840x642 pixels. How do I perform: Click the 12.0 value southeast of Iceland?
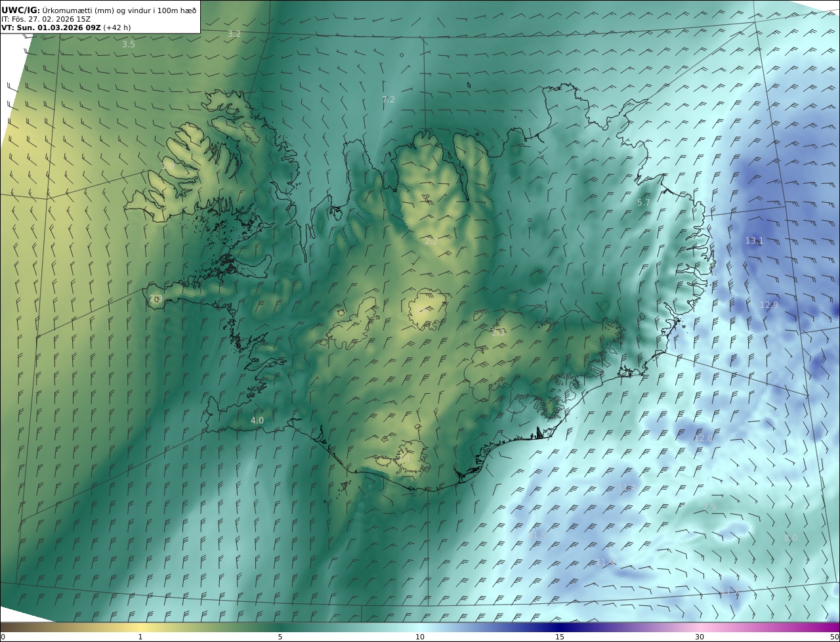(703, 438)
